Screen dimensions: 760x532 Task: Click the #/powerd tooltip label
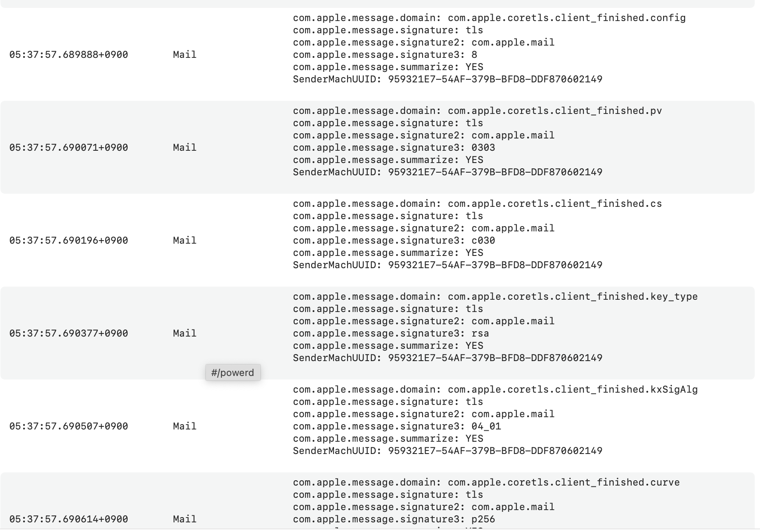click(x=233, y=372)
